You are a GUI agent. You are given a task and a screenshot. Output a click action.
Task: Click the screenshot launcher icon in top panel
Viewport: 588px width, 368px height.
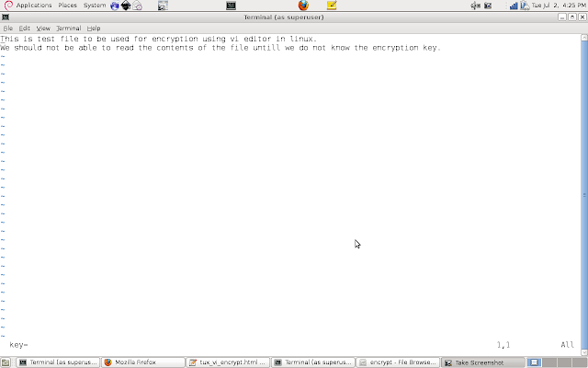tap(163, 6)
